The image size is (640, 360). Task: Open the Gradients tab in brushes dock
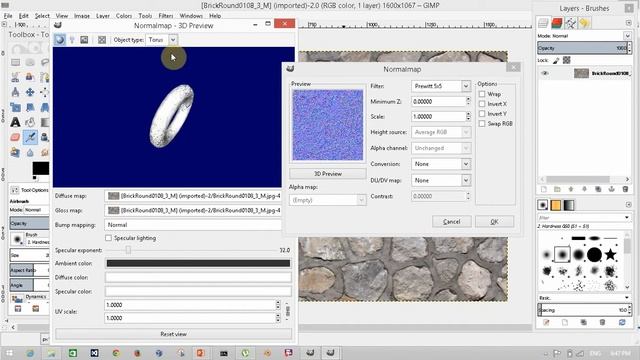(569, 205)
